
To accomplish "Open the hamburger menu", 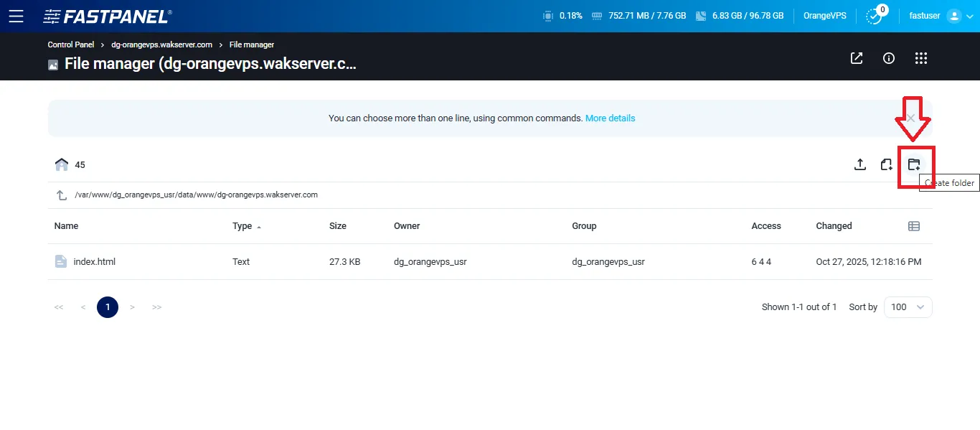I will 16,16.
